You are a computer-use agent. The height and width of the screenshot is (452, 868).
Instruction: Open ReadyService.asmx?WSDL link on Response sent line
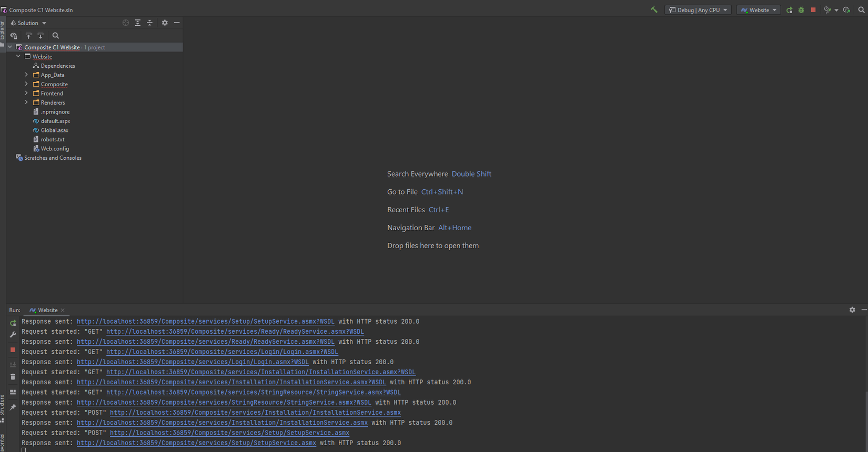[206, 342]
